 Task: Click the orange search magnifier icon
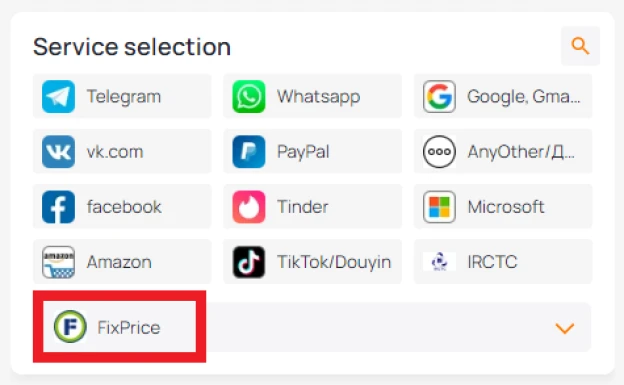point(580,46)
